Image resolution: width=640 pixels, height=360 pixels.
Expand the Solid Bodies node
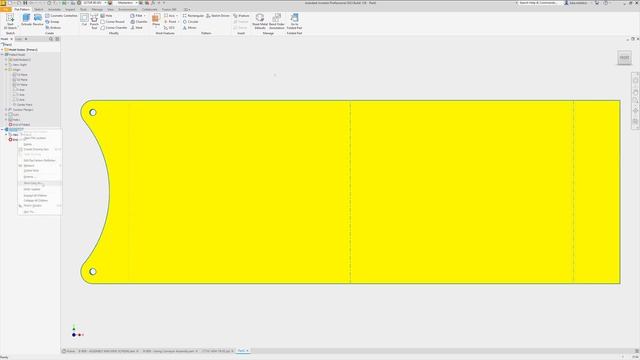tap(6, 60)
